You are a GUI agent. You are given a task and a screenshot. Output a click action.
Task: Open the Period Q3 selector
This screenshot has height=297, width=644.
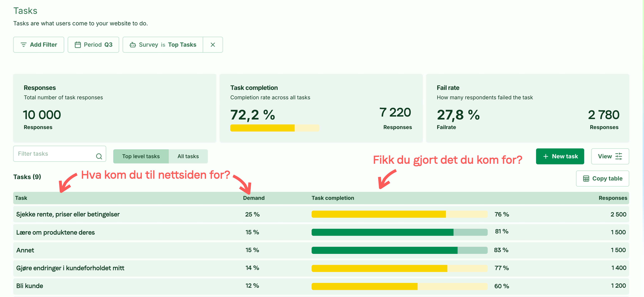[x=93, y=45]
